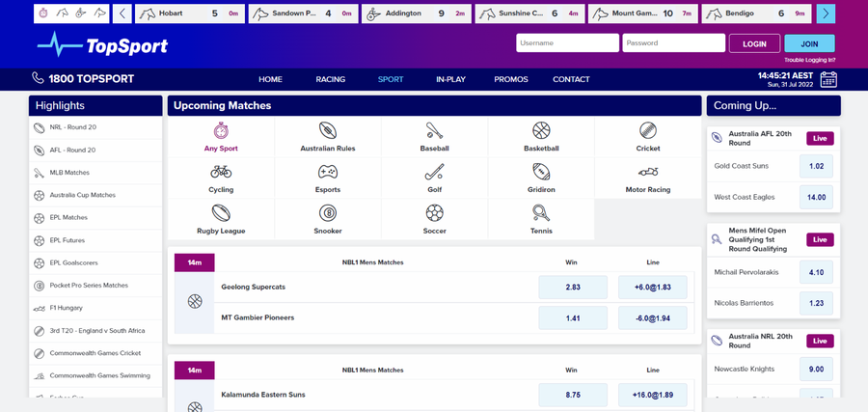Select Snooker sport
Viewport: 868px width, 412px height.
click(x=328, y=219)
